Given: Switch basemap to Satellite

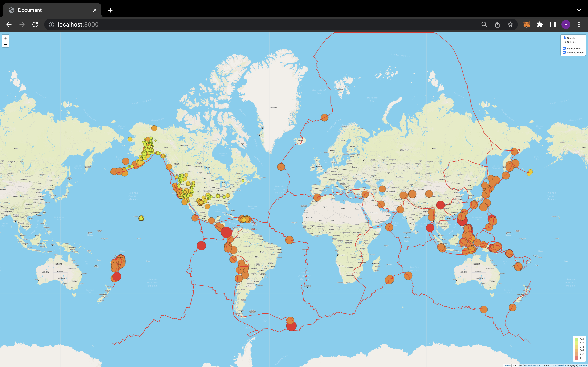Looking at the screenshot, I should 565,42.
